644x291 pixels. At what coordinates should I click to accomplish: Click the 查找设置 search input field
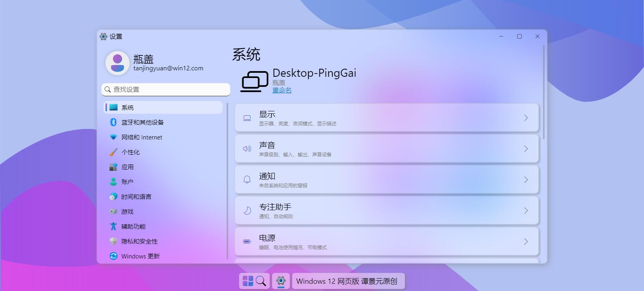[169, 89]
